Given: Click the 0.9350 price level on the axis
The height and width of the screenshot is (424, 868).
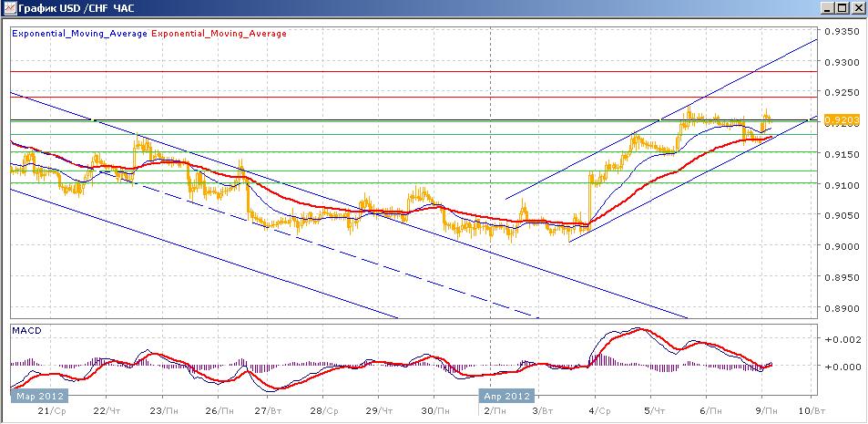Looking at the screenshot, I should pyautogui.click(x=842, y=32).
